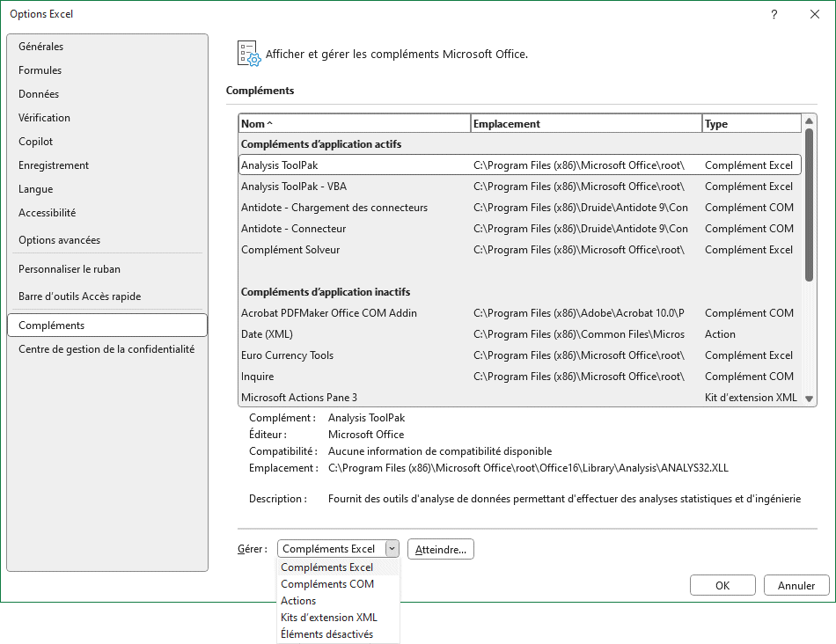This screenshot has width=836, height=644.
Task: Select the Euro Currency Tools row
Action: point(520,355)
